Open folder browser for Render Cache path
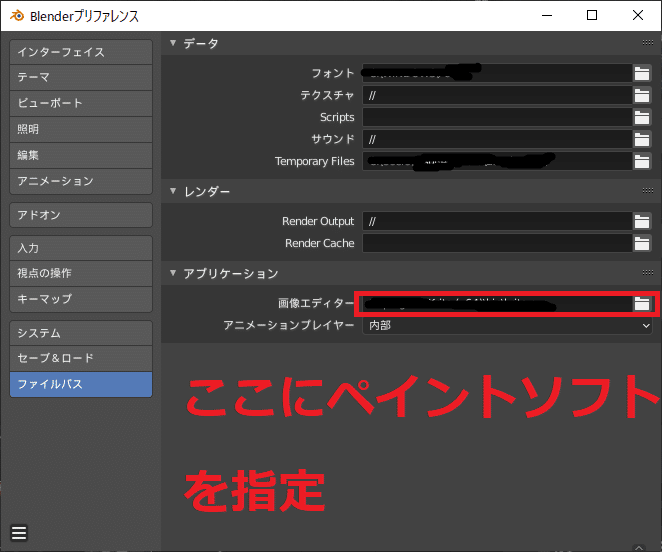 tap(642, 243)
